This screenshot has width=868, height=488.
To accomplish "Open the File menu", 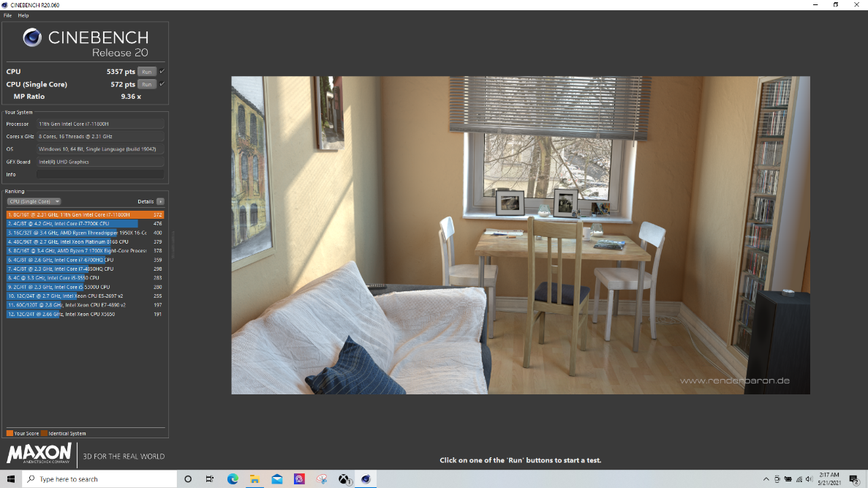I will (8, 15).
